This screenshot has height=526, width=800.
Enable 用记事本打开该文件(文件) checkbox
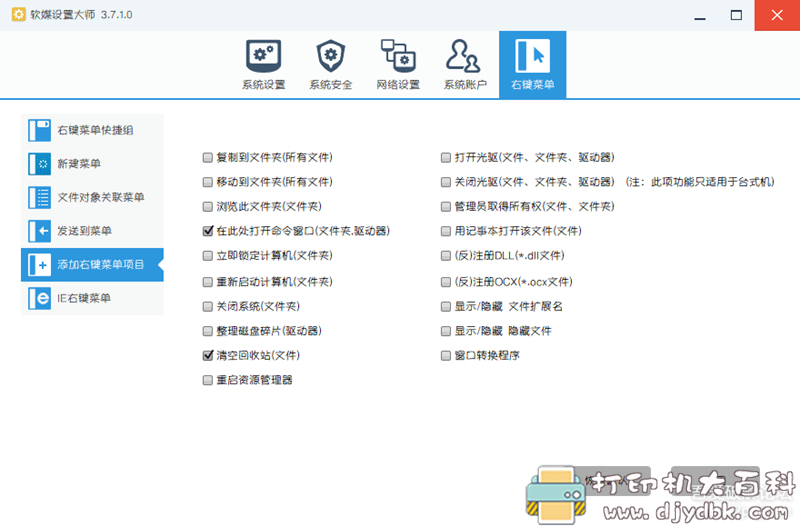(445, 231)
